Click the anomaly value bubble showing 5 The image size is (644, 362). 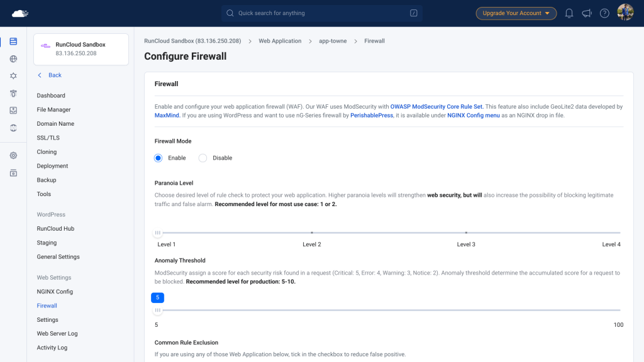pos(158,297)
